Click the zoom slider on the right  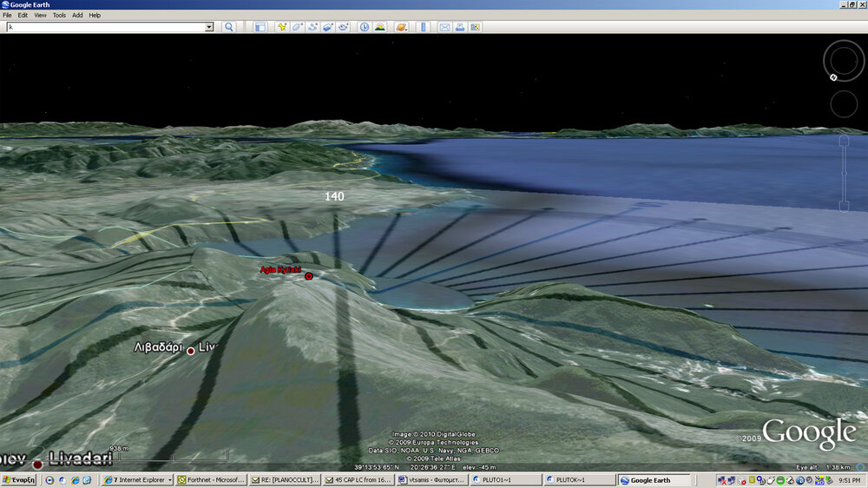click(x=844, y=172)
